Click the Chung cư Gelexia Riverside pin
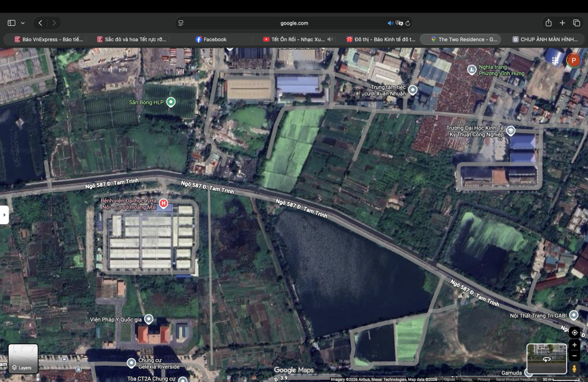The height and width of the screenshot is (382, 588). 131,363
